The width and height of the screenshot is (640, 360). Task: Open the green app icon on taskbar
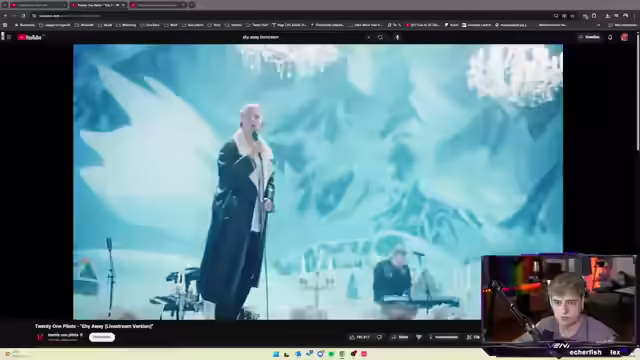[x=331, y=354]
